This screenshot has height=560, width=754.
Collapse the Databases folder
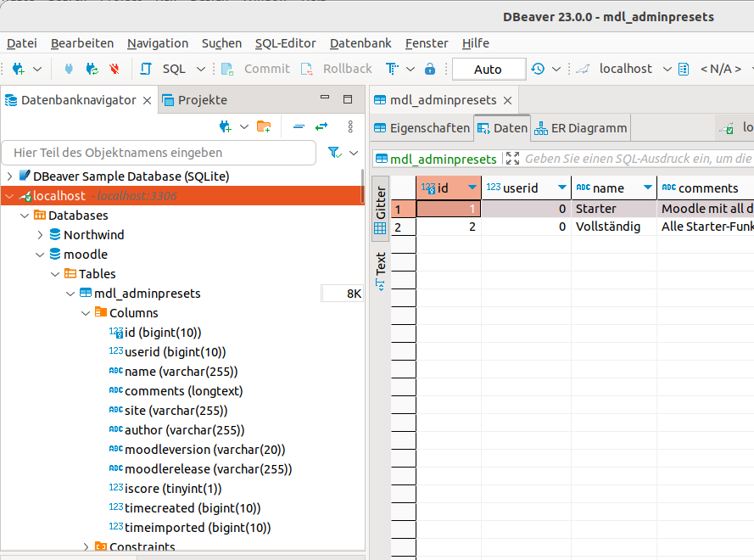(x=25, y=216)
